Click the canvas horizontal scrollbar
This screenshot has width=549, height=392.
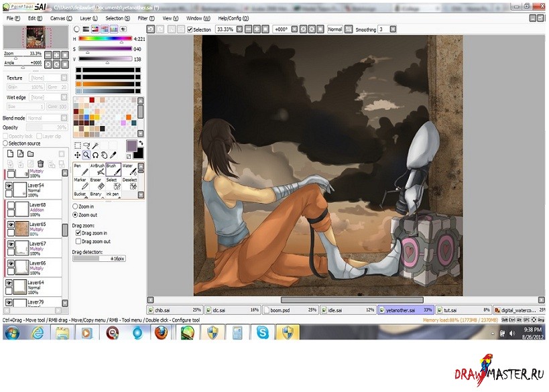tap(352, 300)
